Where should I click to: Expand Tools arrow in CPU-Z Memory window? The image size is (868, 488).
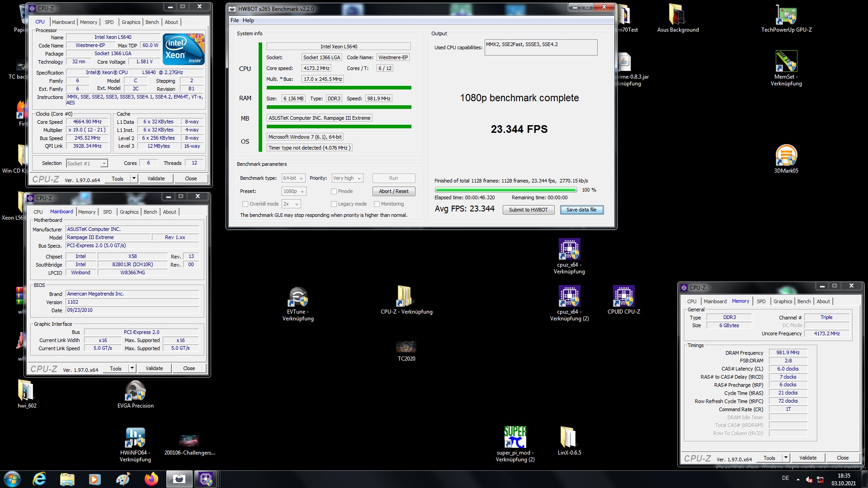(786, 458)
